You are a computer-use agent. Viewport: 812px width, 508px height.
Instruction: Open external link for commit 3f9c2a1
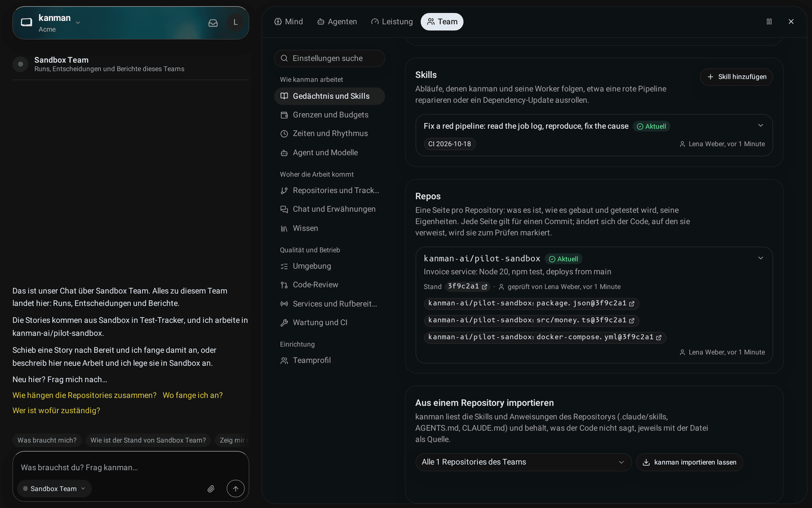pos(484,287)
